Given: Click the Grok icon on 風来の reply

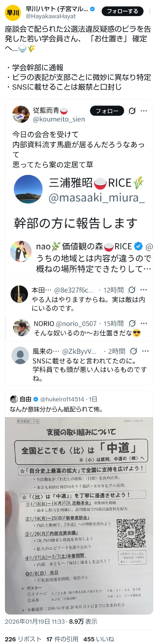Looking at the screenshot, I should click(134, 351).
